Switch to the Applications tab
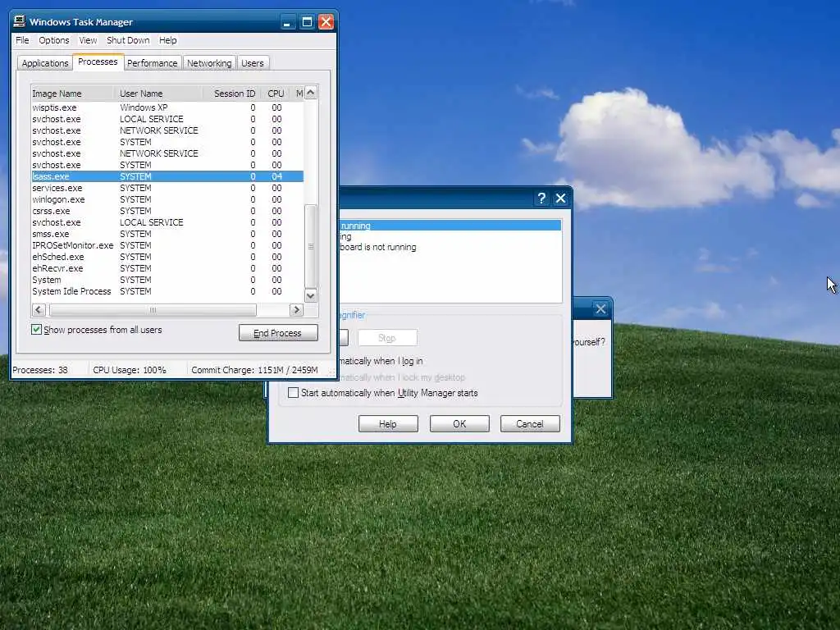 point(45,62)
